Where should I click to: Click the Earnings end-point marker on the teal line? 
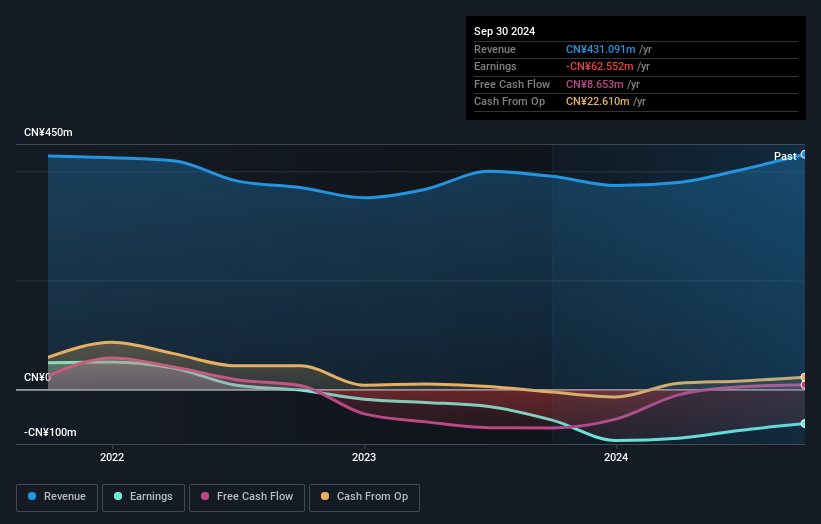pos(804,423)
